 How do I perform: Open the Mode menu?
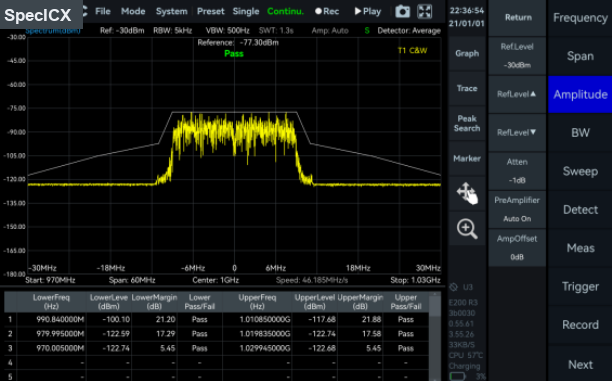click(133, 11)
